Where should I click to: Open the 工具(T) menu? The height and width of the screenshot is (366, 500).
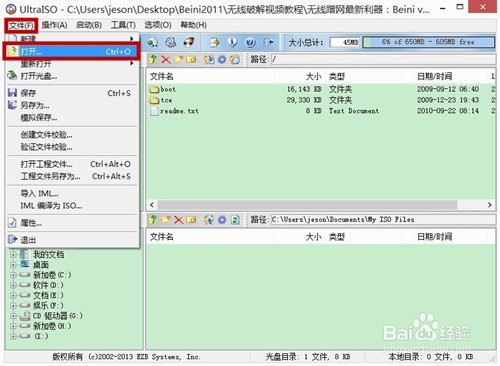(x=123, y=25)
